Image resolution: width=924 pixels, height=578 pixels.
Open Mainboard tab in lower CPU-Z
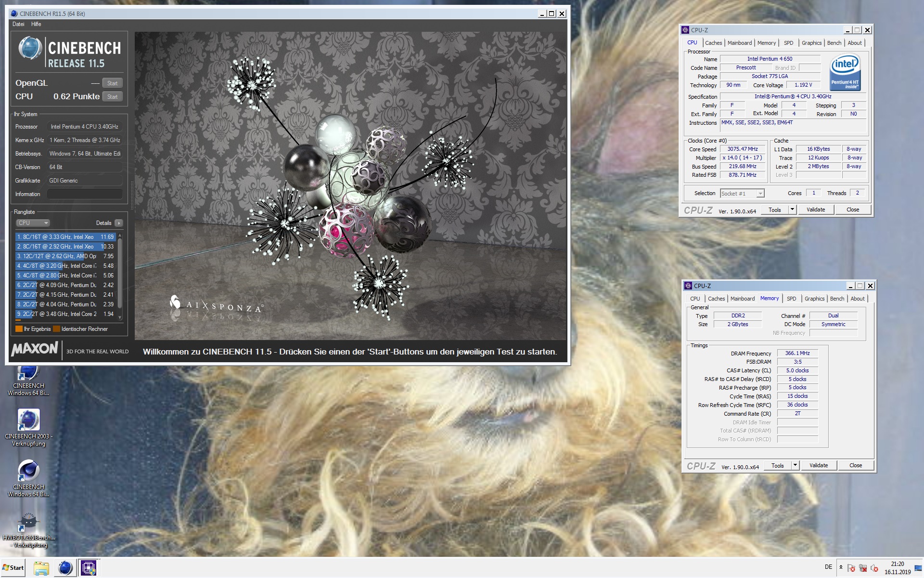click(743, 299)
